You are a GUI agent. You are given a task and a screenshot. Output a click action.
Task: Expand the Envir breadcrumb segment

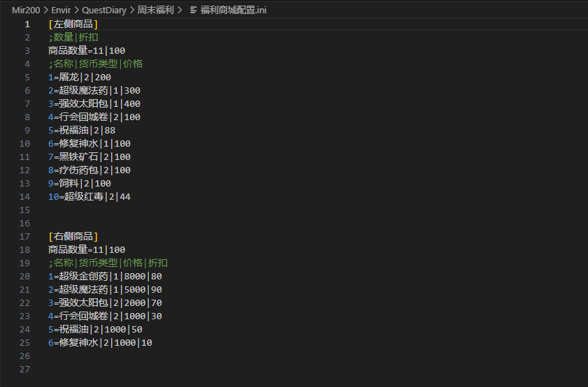coord(61,10)
